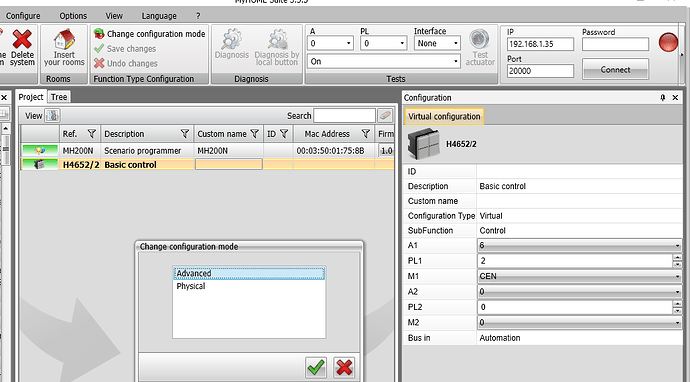The width and height of the screenshot is (690, 382).
Task: Pin the Configuration panel
Action: pos(663,98)
